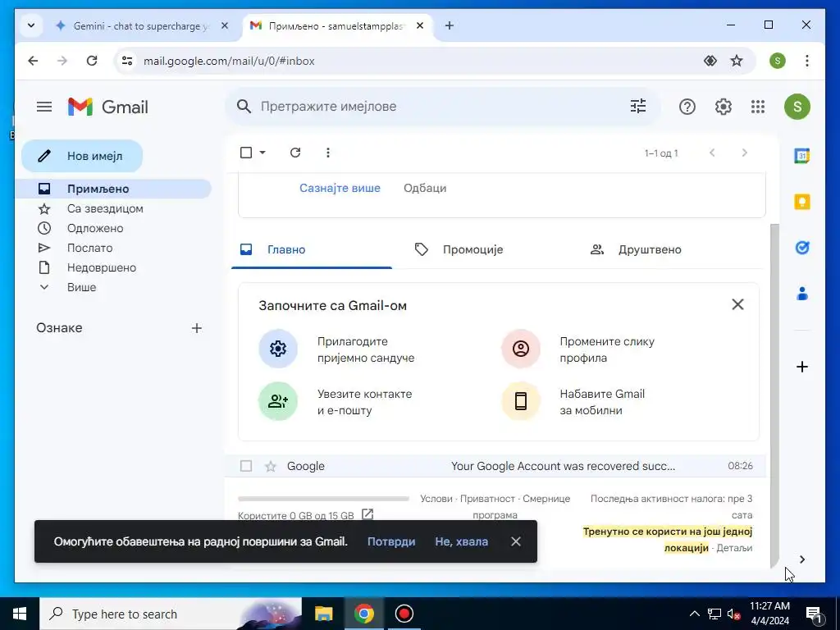
Task: Click the Gmail logo
Action: [x=108, y=107]
